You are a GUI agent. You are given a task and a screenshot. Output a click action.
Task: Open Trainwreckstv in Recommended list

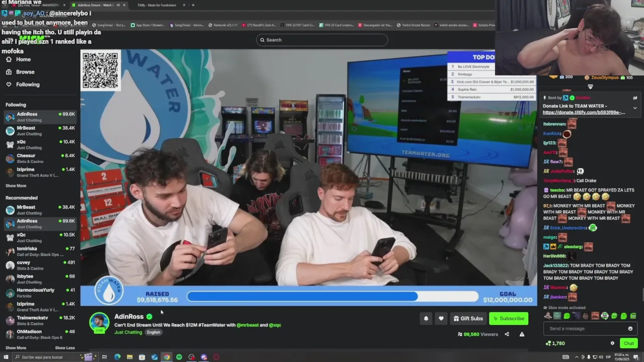40,320
